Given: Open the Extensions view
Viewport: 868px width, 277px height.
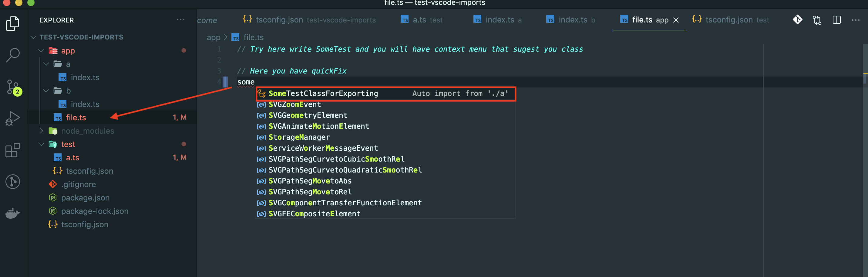Looking at the screenshot, I should [x=13, y=150].
